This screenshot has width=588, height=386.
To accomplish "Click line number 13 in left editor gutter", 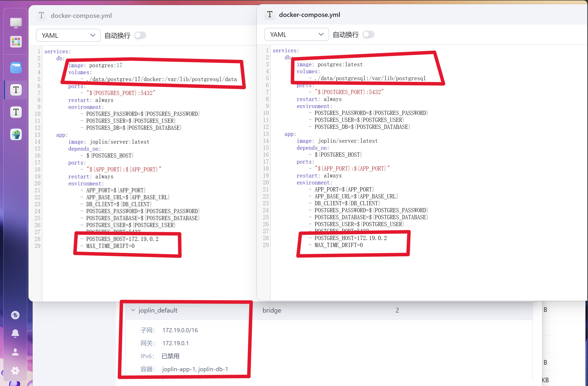I will point(37,135).
